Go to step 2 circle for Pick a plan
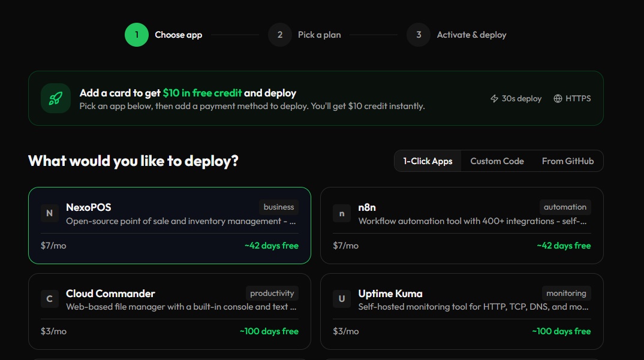Viewport: 644px width, 360px height. [279, 35]
